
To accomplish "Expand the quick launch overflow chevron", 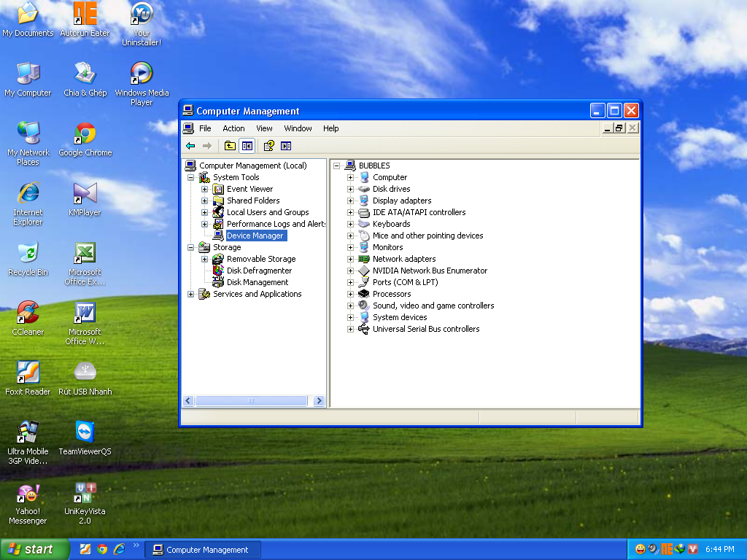I will click(x=136, y=545).
